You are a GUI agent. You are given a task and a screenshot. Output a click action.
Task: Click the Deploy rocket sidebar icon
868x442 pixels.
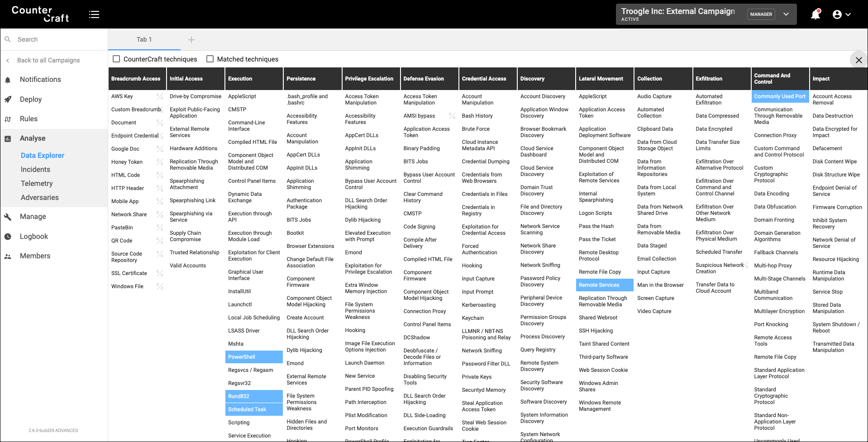point(8,100)
